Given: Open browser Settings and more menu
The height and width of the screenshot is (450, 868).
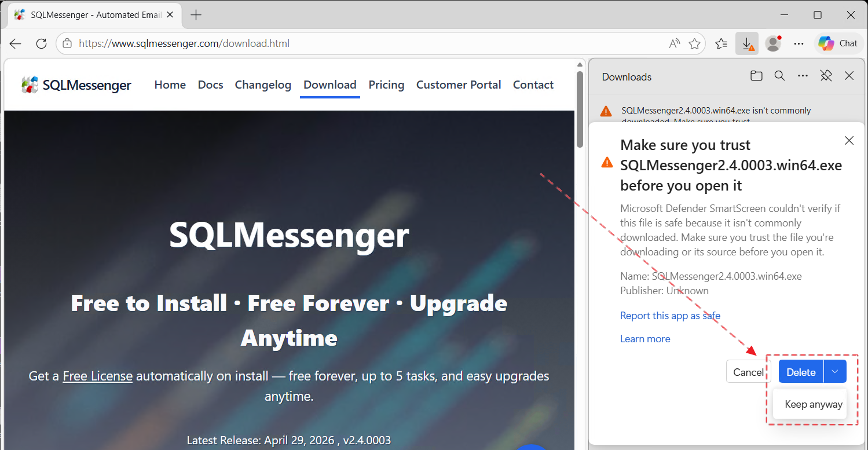Looking at the screenshot, I should 799,43.
